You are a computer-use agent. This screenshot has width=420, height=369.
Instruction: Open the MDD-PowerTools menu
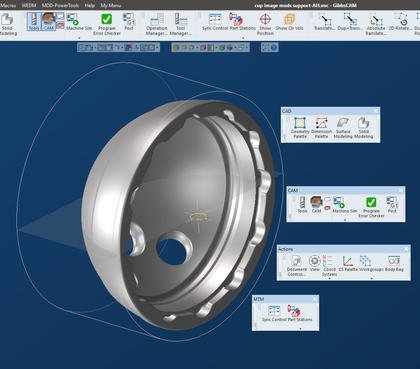tap(60, 5)
